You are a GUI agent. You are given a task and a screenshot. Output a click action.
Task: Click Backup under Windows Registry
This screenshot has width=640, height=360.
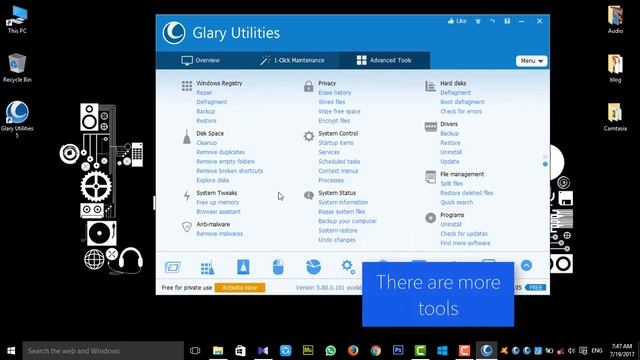click(x=205, y=111)
